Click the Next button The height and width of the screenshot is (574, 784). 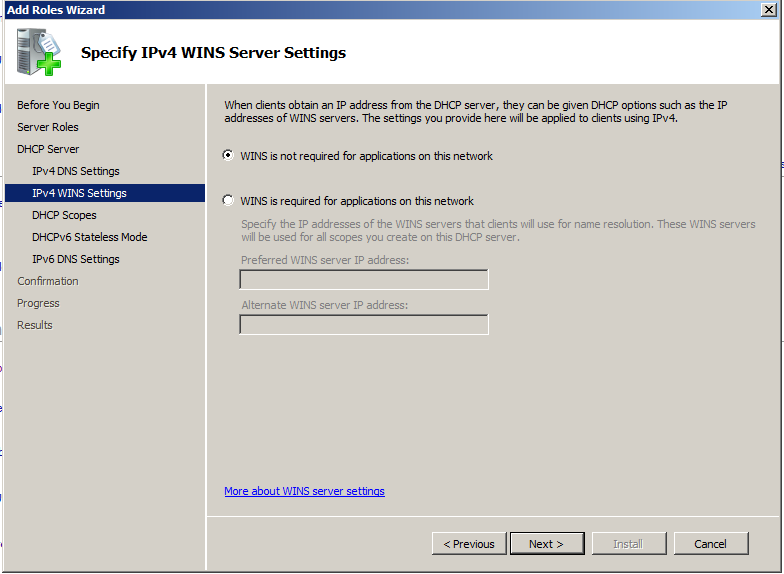[x=547, y=544]
